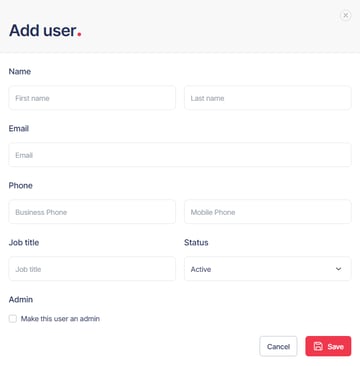Click the chevron arrow in Status field
This screenshot has width=360, height=366.
(338, 269)
